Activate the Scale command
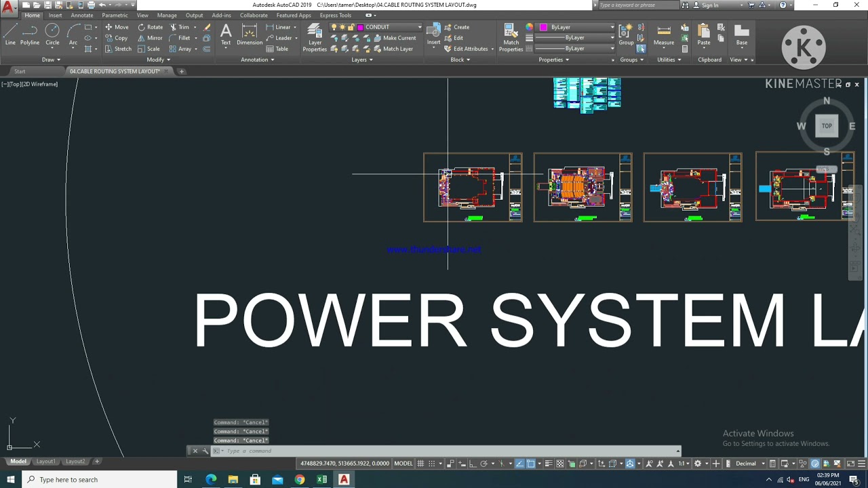The height and width of the screenshot is (488, 868). point(149,49)
